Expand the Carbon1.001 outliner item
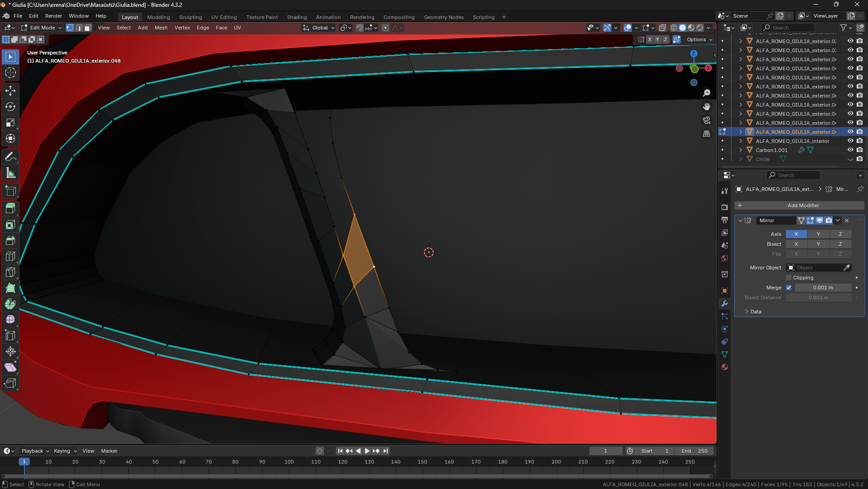The height and width of the screenshot is (489, 868). [741, 150]
